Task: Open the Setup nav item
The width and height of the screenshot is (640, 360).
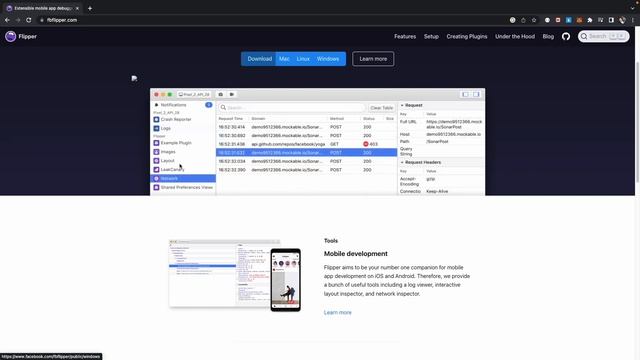Action: coord(431,36)
